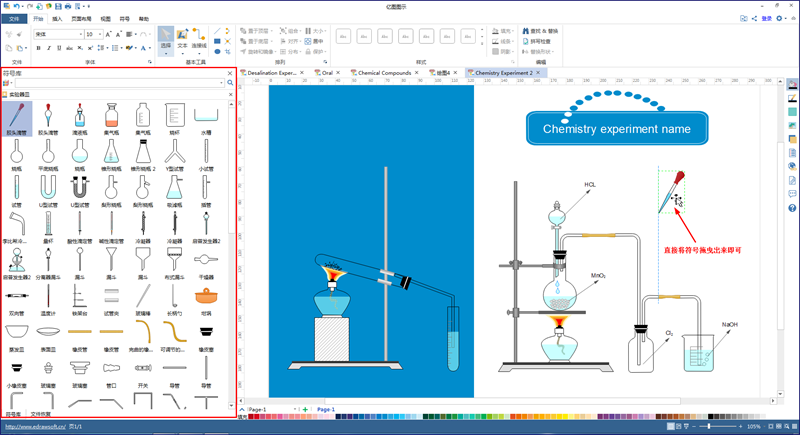
Task: Switch to the 视图 (View) ribbon tab
Action: coord(106,19)
